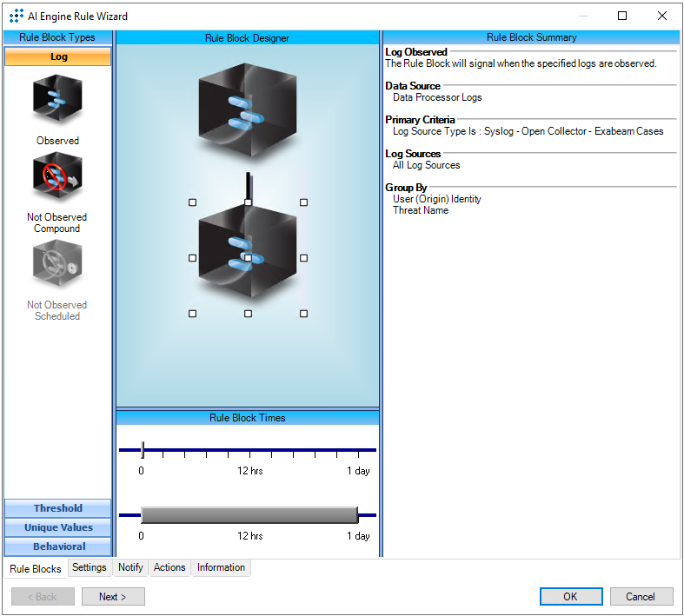Image resolution: width=684 pixels, height=616 pixels.
Task: Expand the Behavioral rule block section
Action: pos(58,546)
